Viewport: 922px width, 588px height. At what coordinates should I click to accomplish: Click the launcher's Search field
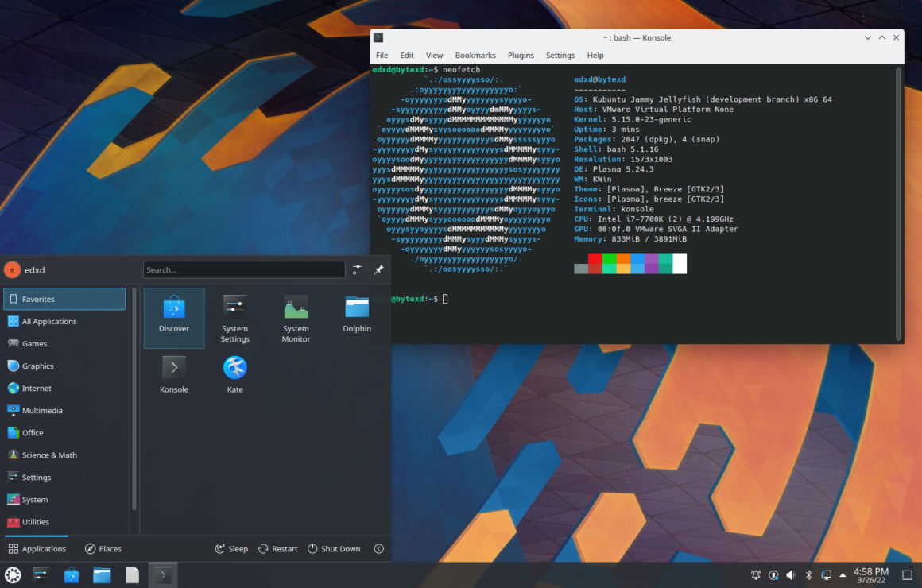pos(244,269)
